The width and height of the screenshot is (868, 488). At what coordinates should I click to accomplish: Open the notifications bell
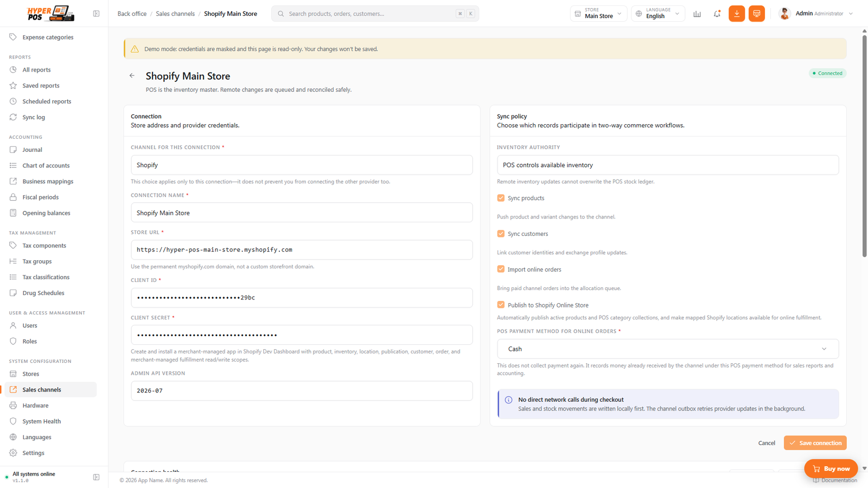point(717,14)
